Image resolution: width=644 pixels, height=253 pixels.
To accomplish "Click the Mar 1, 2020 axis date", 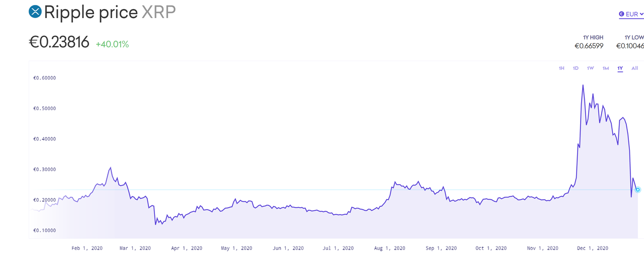I will [x=135, y=248].
